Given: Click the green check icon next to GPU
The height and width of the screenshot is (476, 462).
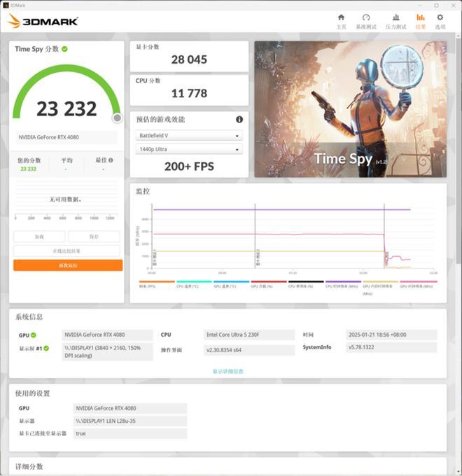Looking at the screenshot, I should click(33, 335).
